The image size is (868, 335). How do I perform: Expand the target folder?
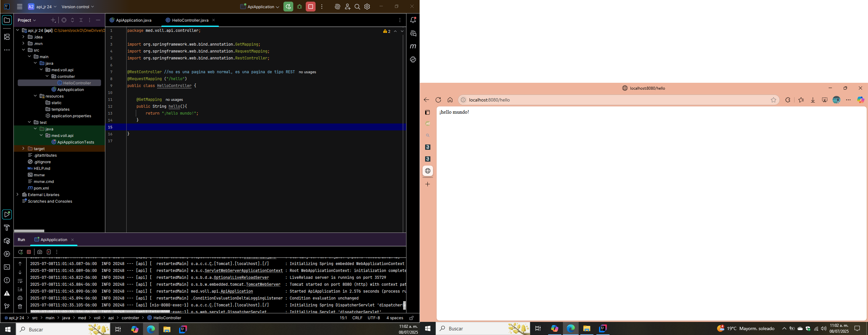[23, 148]
